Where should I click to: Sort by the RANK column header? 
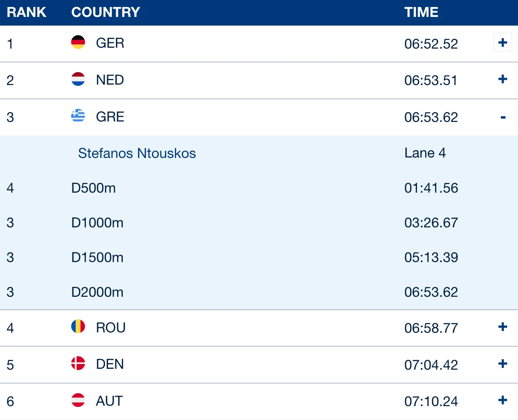click(x=26, y=12)
